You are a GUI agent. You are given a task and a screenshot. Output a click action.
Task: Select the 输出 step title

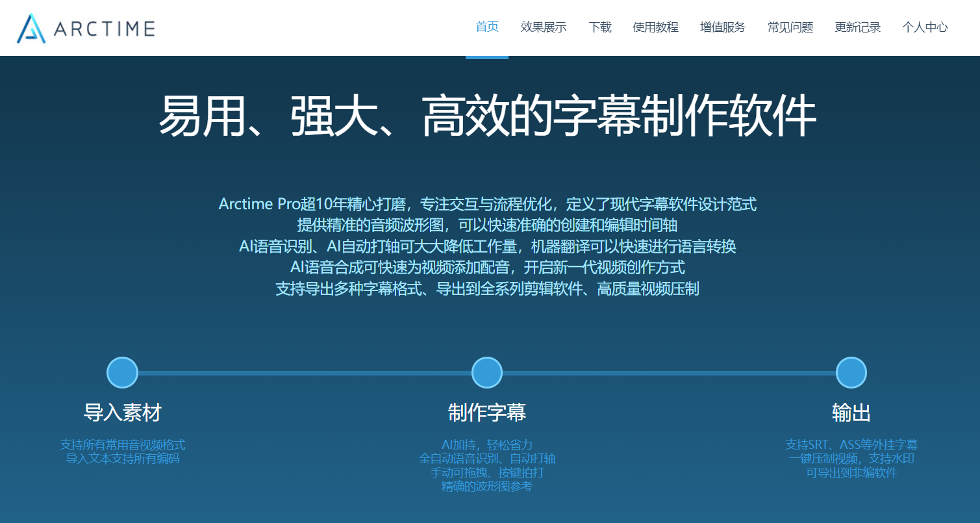click(851, 413)
